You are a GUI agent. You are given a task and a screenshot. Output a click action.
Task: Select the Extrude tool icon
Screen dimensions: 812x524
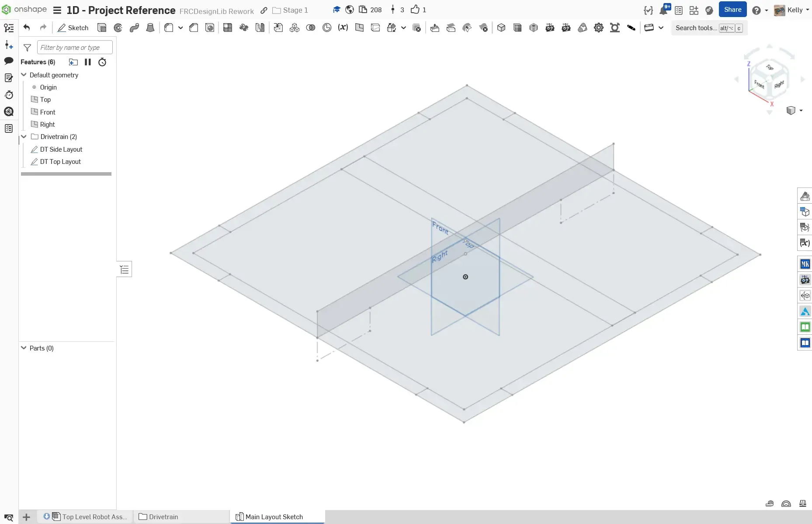tap(102, 28)
